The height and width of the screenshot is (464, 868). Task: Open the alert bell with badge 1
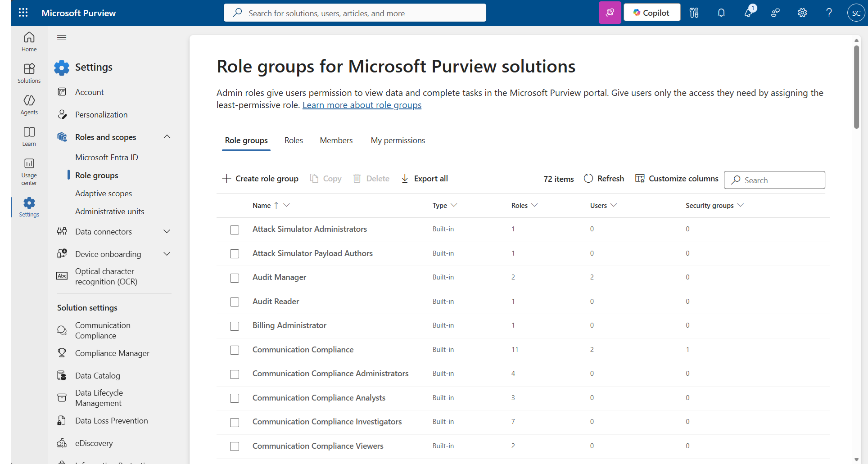tap(749, 12)
